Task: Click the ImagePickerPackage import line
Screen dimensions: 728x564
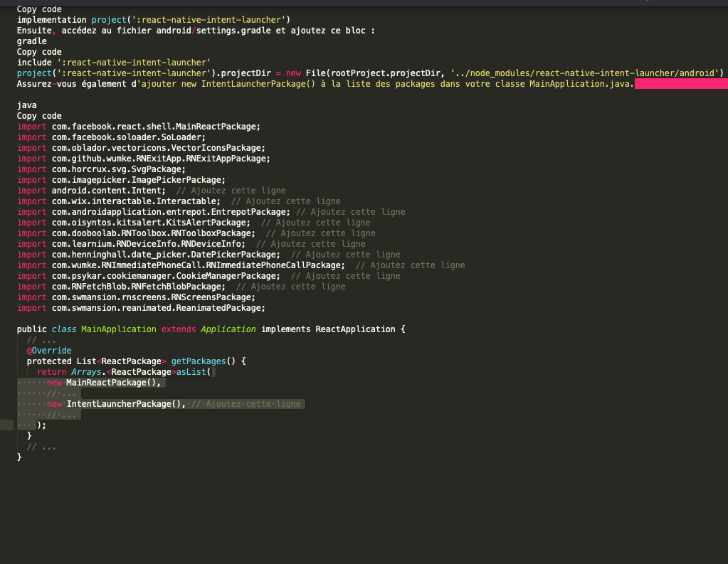Action: pyautogui.click(x=121, y=180)
